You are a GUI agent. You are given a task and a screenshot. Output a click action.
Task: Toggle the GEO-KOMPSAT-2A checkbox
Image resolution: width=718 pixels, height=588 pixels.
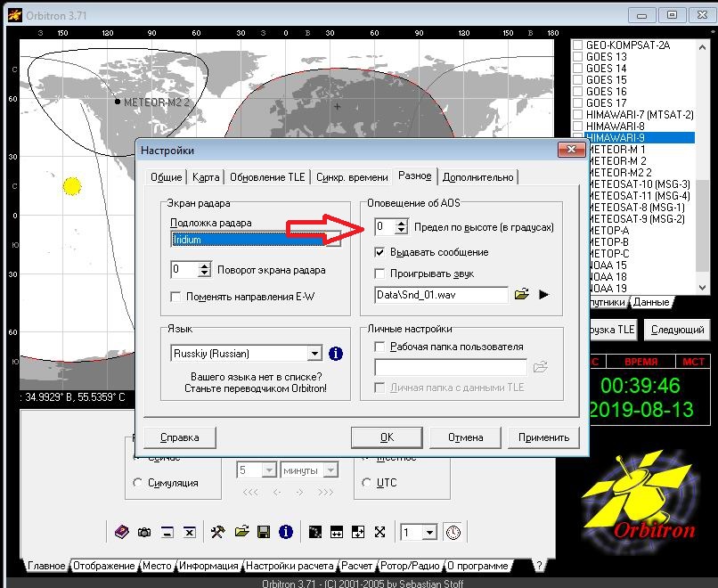[x=578, y=45]
